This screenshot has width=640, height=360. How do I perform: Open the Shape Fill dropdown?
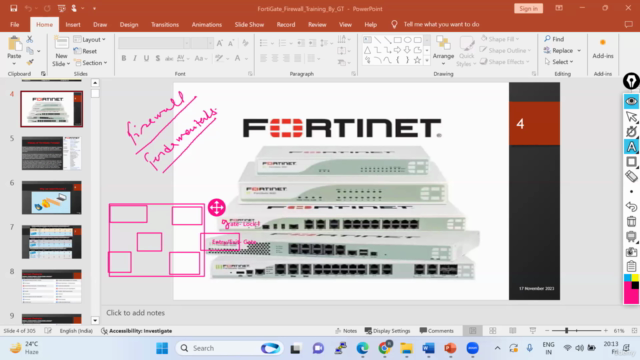[500, 39]
